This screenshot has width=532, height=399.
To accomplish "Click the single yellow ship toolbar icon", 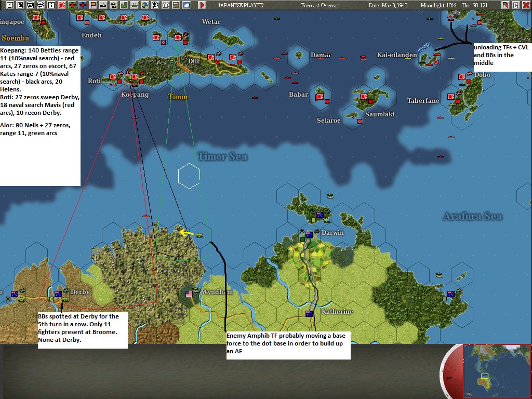I will click(103, 5).
